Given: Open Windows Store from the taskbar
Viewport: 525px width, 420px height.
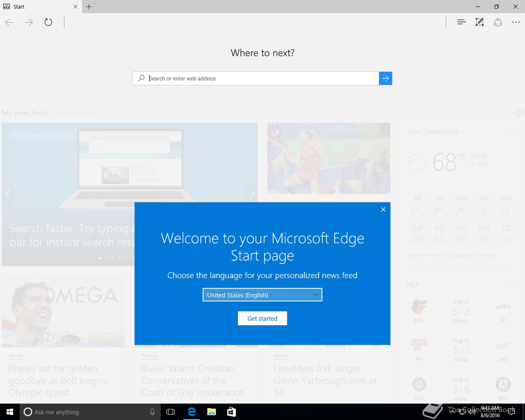Looking at the screenshot, I should click(x=231, y=412).
